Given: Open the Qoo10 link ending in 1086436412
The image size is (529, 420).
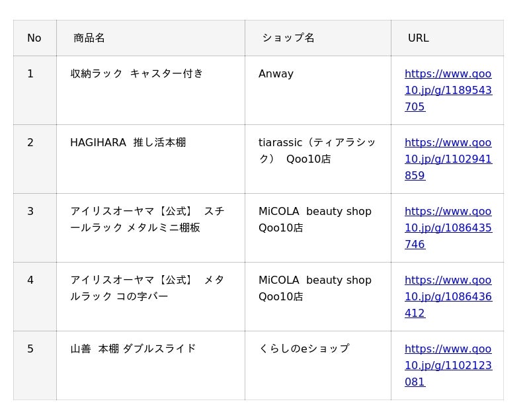Looking at the screenshot, I should point(448,296).
